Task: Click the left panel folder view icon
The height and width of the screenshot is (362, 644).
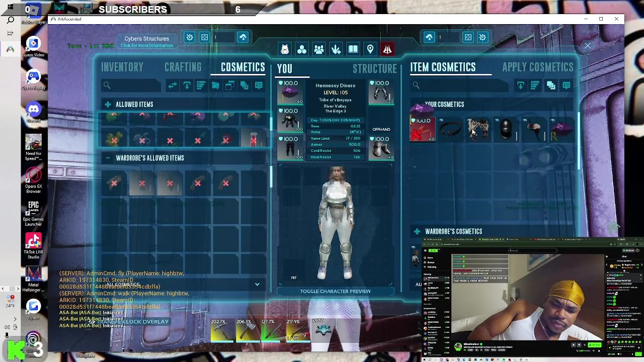Action: click(230, 85)
